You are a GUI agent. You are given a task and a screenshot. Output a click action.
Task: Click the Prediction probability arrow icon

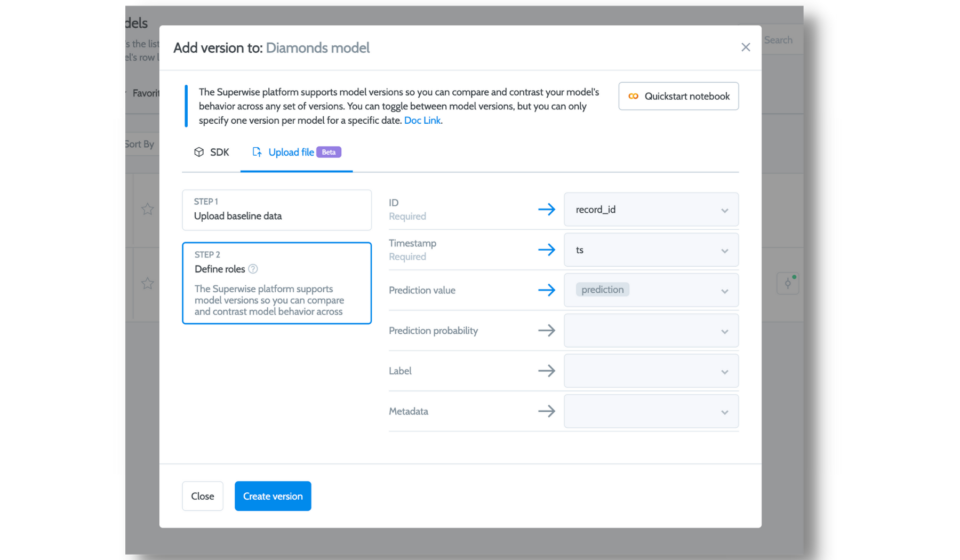click(x=547, y=331)
